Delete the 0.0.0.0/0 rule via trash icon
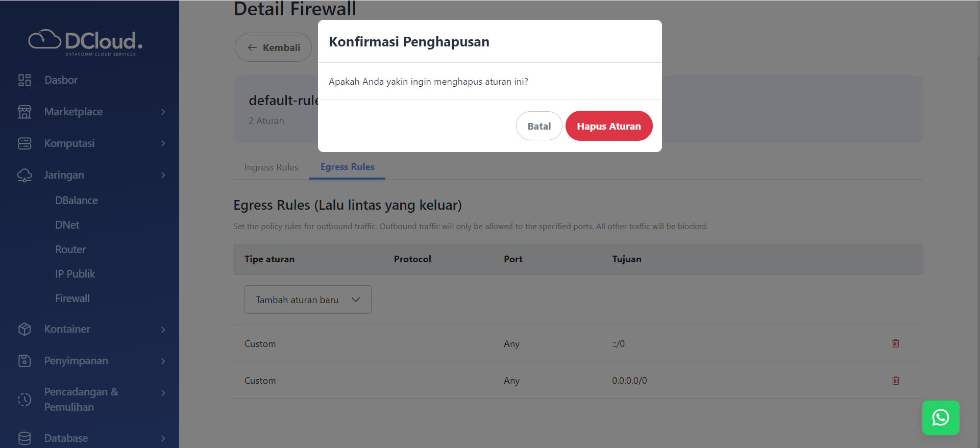 (x=895, y=380)
